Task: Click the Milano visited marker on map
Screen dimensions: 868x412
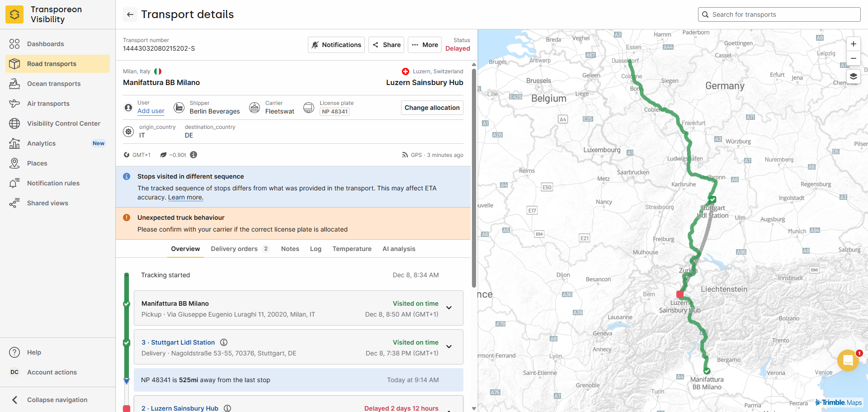Action: [x=707, y=371]
